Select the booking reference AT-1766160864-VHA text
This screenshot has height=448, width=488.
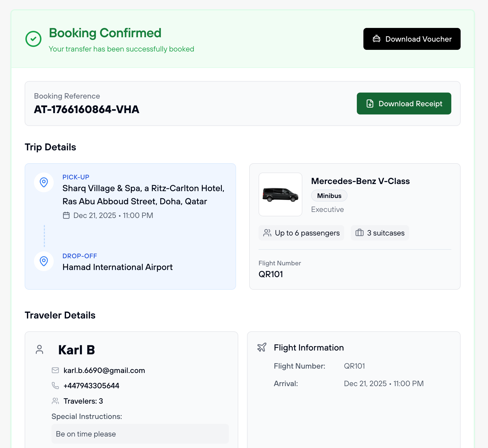click(x=87, y=110)
